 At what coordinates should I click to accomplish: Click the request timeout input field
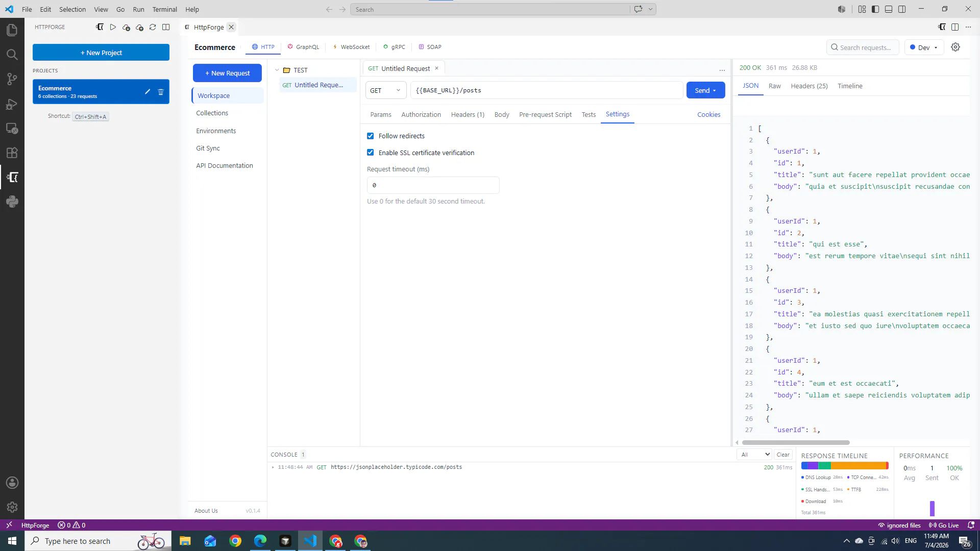(x=433, y=185)
